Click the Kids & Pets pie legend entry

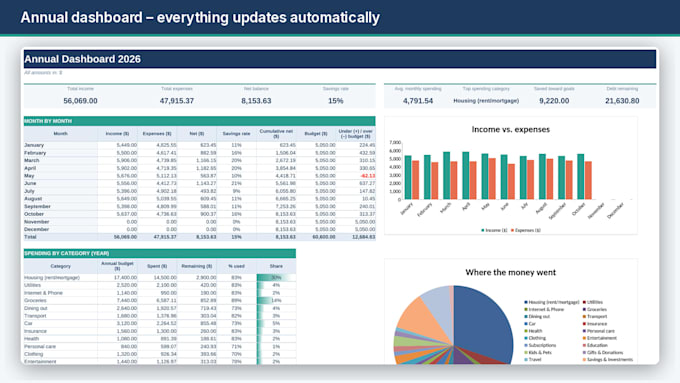538,353
